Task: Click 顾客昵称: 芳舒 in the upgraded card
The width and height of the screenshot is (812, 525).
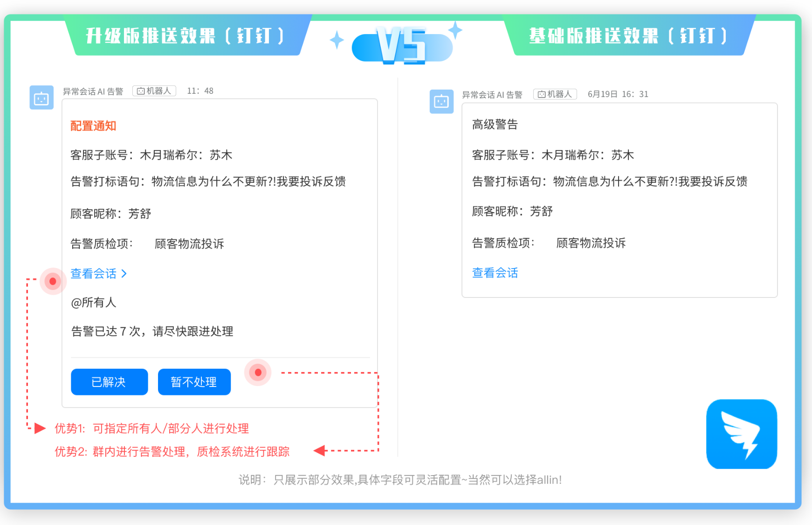Action: [111, 214]
